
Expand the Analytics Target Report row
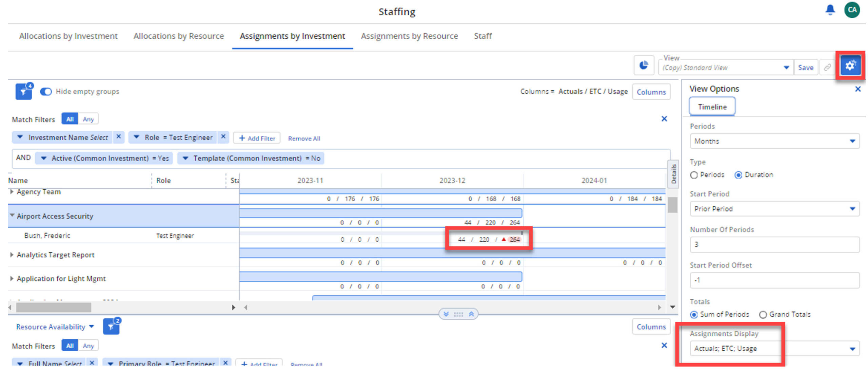click(12, 255)
